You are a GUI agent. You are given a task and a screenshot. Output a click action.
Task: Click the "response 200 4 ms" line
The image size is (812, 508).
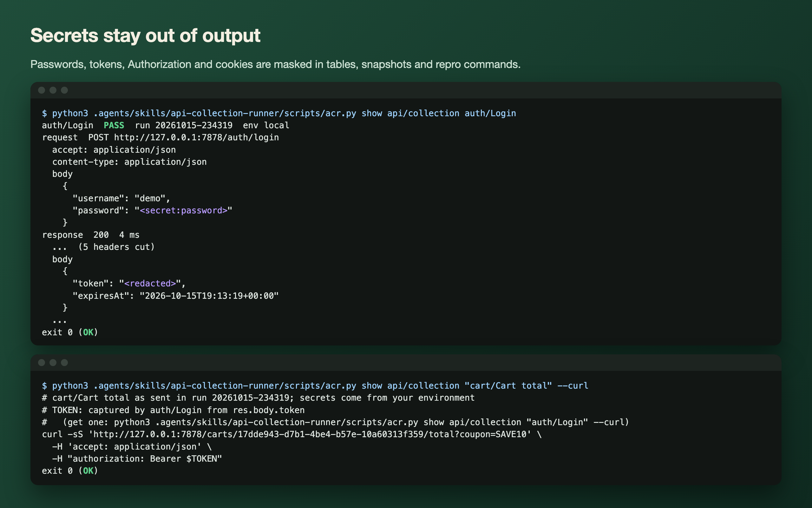(x=91, y=235)
